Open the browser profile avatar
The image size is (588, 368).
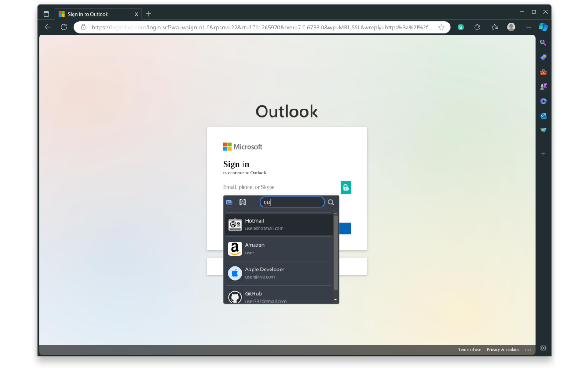[x=511, y=27]
